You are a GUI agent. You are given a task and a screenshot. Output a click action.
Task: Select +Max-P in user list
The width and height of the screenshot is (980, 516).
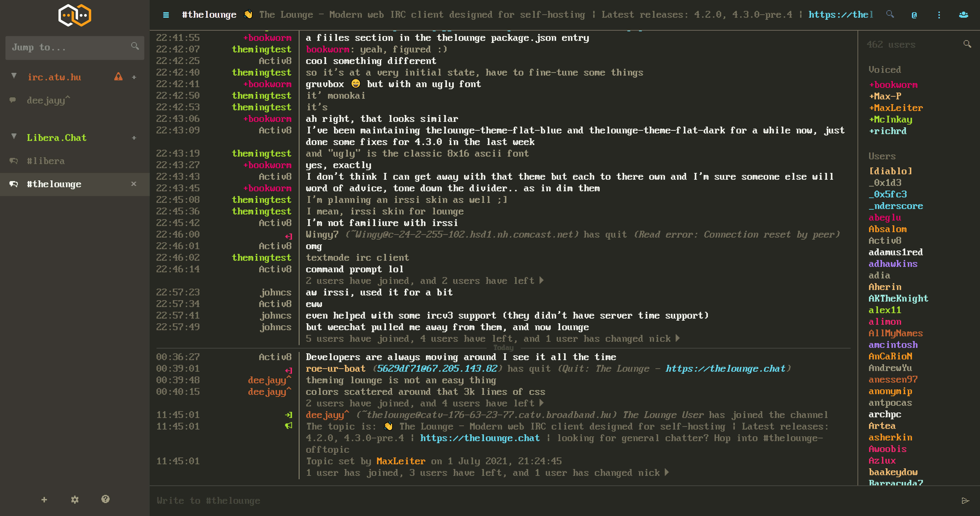[885, 96]
